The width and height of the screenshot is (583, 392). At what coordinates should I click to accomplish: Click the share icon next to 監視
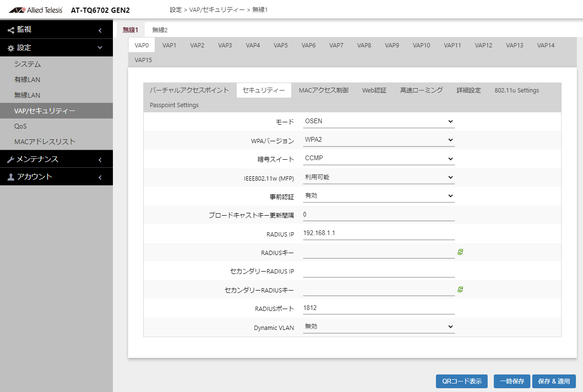click(x=11, y=29)
